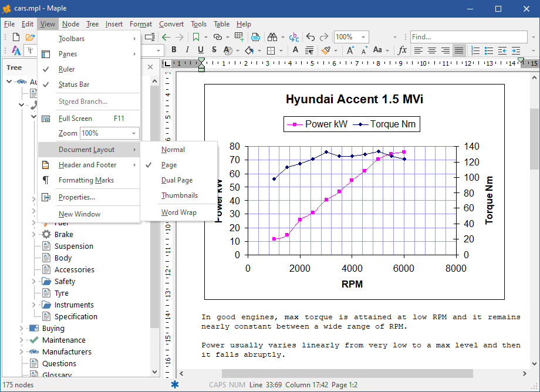Click the bulleted list icon
The height and width of the screenshot is (392, 540).
(x=489, y=50)
